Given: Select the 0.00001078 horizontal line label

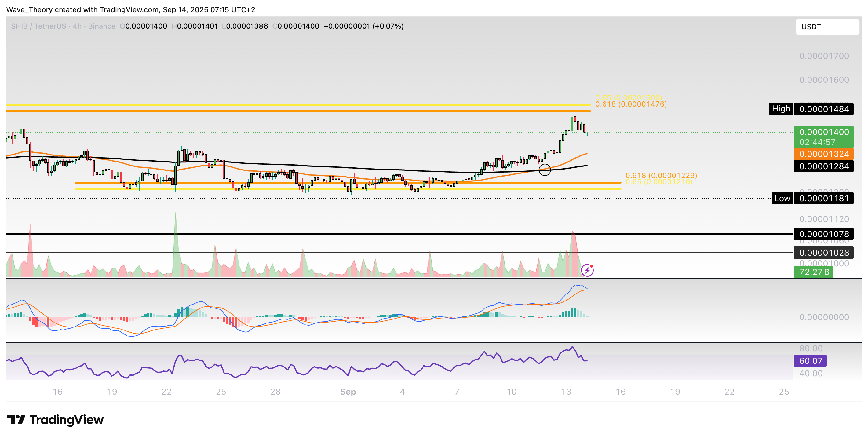Looking at the screenshot, I should (823, 234).
